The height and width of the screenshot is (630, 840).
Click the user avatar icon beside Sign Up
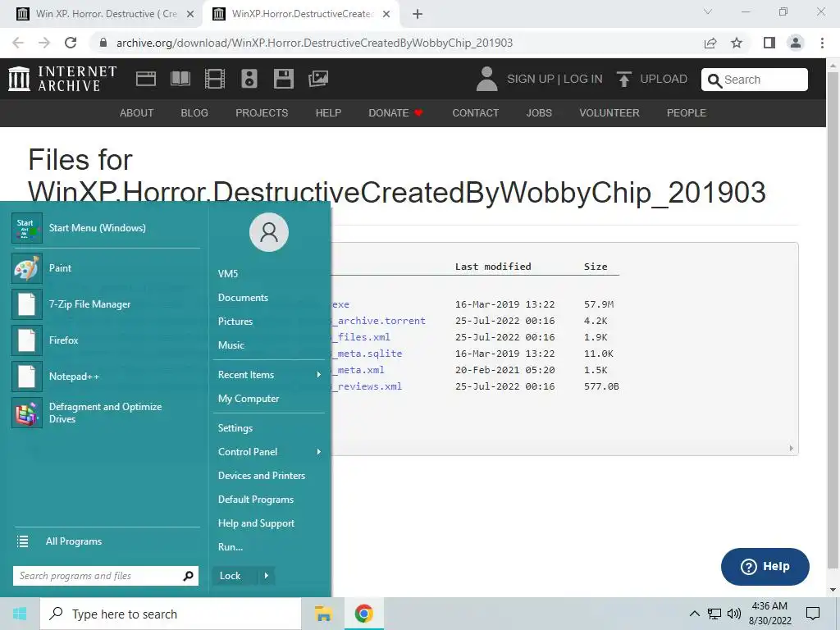tap(486, 79)
